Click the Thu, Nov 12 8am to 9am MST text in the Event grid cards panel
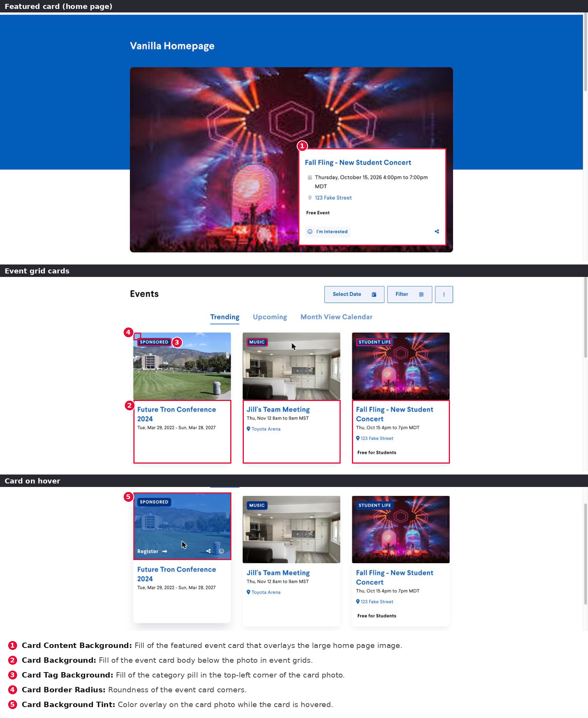The image size is (588, 718). tap(278, 419)
